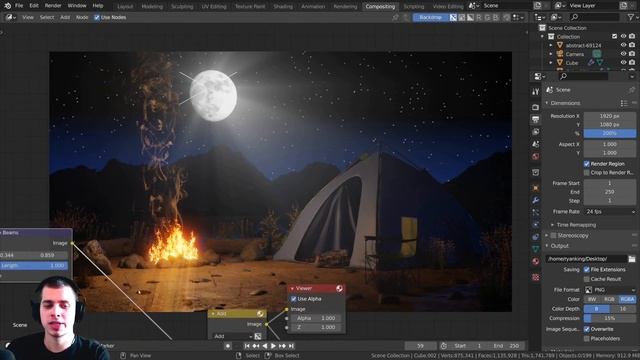
Task: Open the Blender logo menu
Action: click(7, 6)
